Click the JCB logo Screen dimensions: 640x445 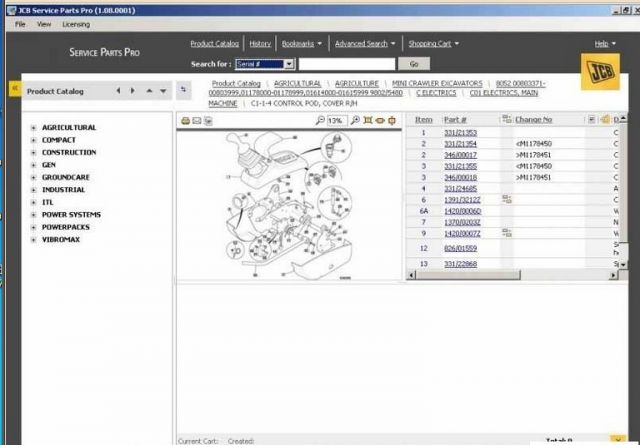click(x=600, y=72)
